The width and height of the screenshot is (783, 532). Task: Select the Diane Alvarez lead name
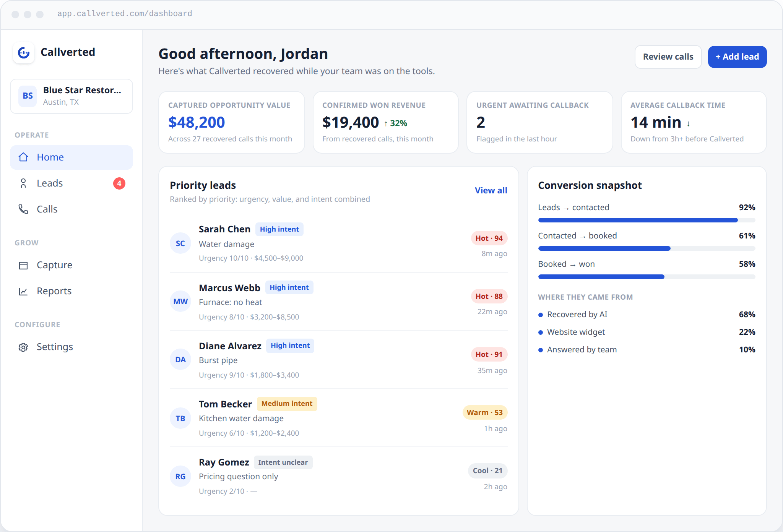point(230,346)
